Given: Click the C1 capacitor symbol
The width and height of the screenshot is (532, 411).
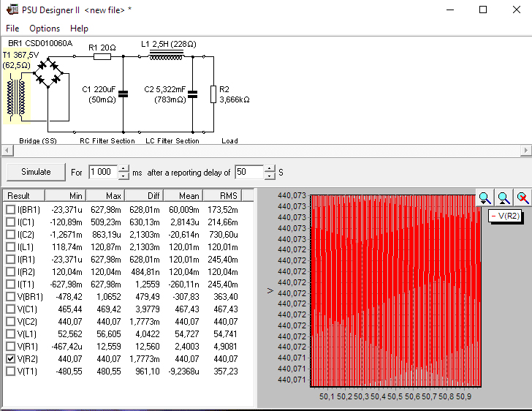Looking at the screenshot, I should [123, 93].
